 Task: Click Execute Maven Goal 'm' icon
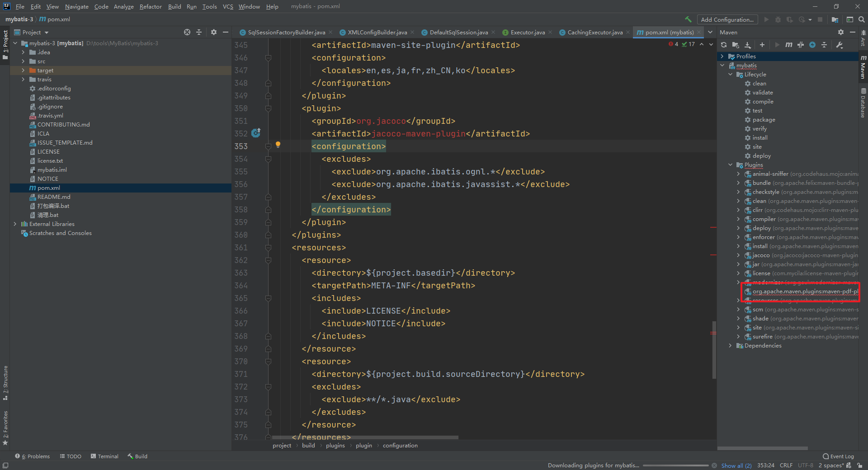(x=789, y=45)
